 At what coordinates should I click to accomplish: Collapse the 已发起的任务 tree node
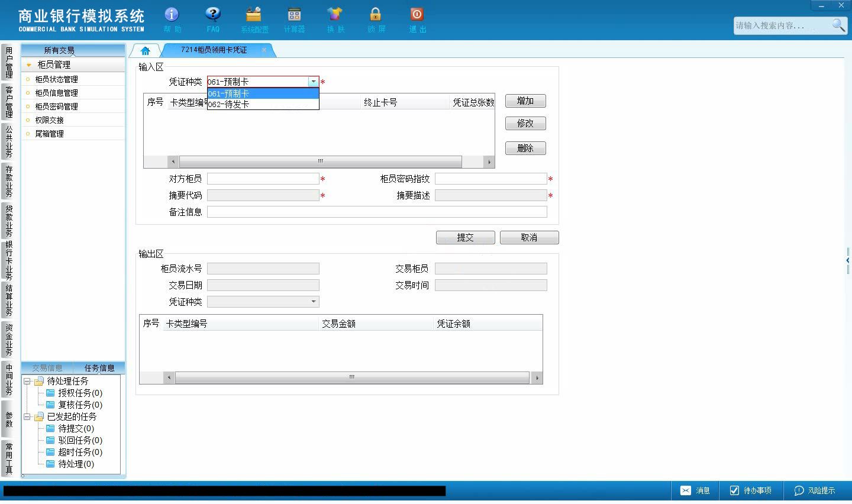[27, 416]
